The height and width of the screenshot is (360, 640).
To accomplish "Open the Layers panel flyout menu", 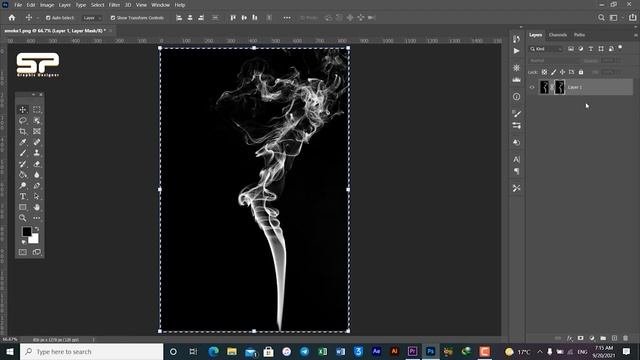I will [636, 35].
